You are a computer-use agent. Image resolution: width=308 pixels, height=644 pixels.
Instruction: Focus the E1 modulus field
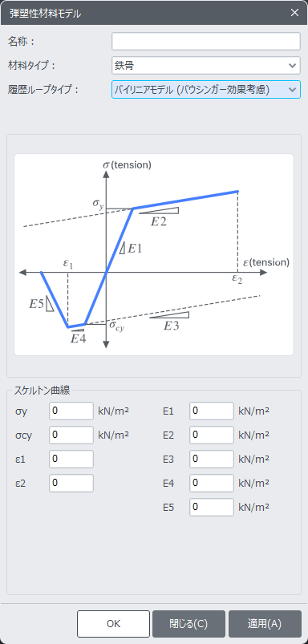[x=212, y=411]
